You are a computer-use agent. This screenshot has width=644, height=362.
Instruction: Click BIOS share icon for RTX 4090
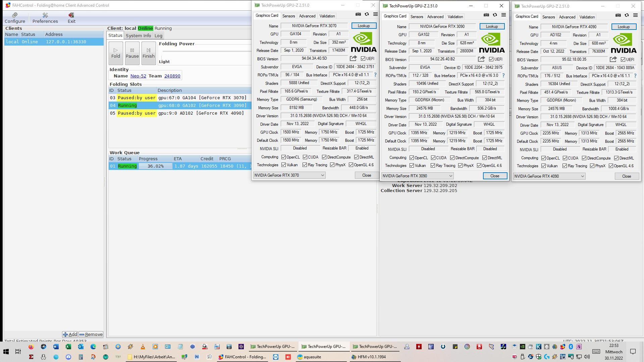(613, 59)
